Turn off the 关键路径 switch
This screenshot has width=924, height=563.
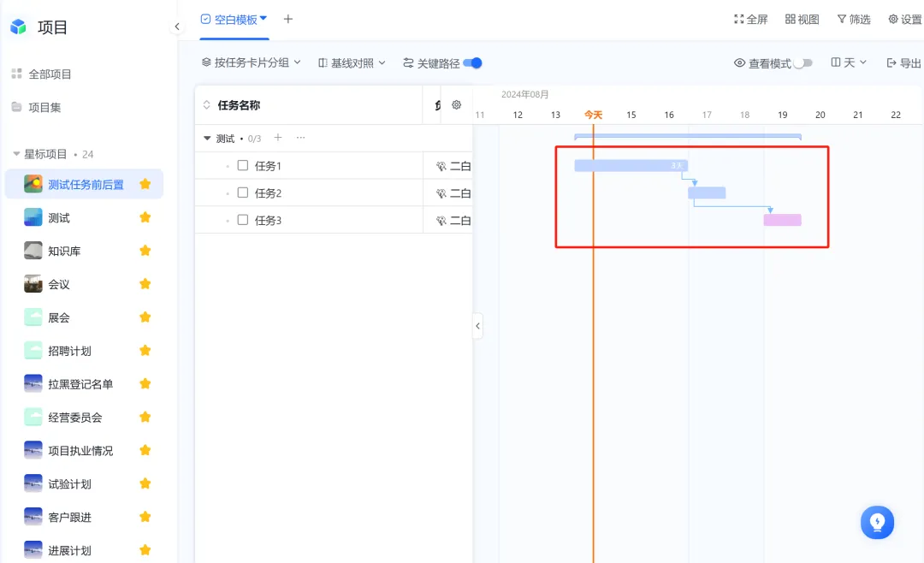(x=472, y=63)
